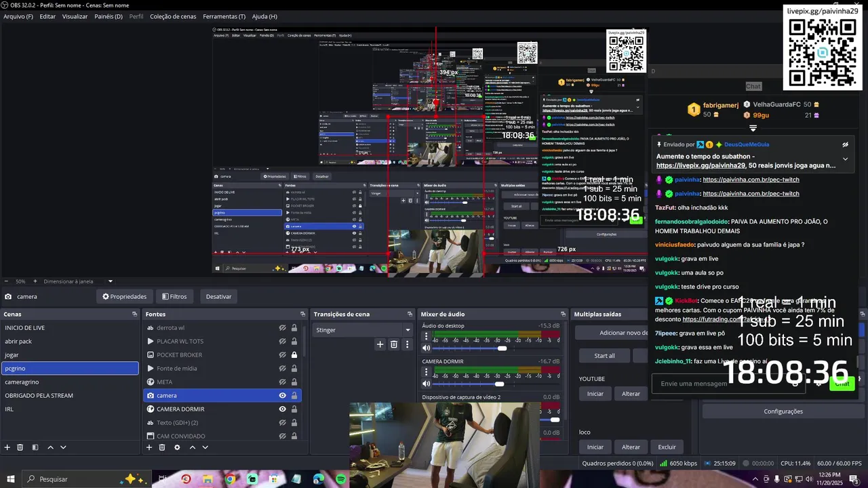Open Chrome from the taskbar
This screenshot has height=488, width=868.
coord(231,479)
